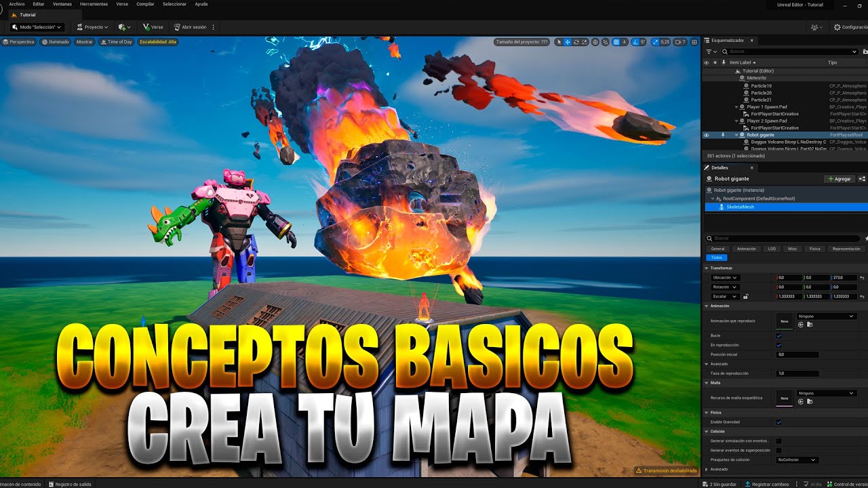This screenshot has height=488, width=868.
Task: Open grid snap size value 4
Action: [x=625, y=42]
